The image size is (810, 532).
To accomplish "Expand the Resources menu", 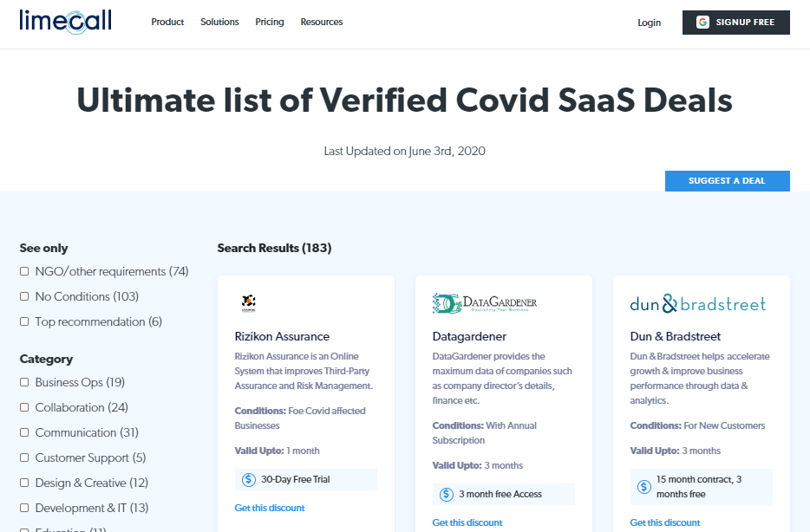I will (322, 23).
